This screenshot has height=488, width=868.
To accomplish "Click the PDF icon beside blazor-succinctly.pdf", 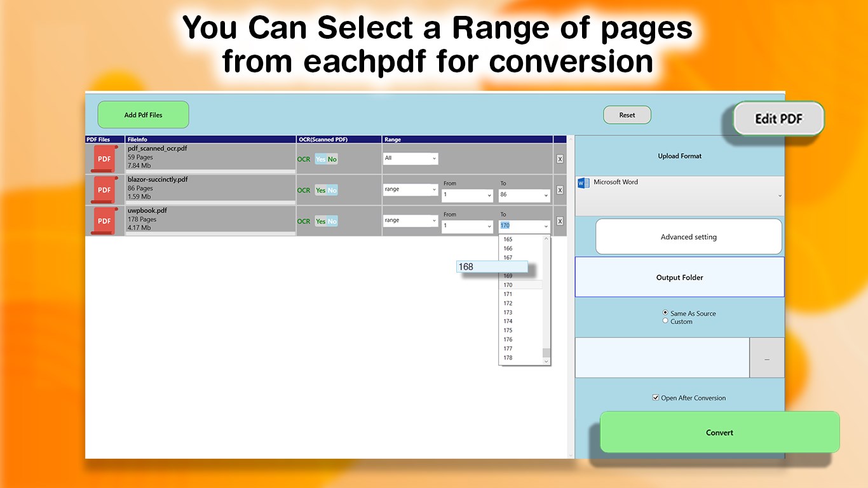I will tap(104, 189).
